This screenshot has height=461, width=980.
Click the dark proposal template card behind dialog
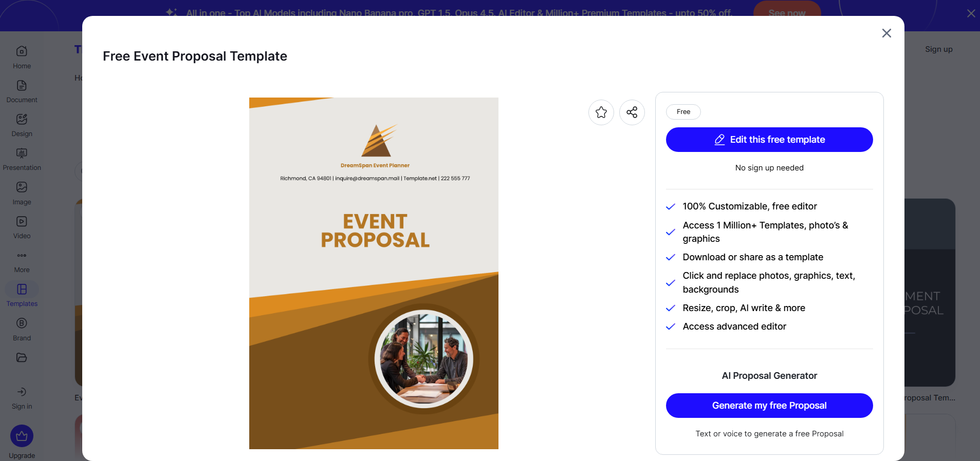(x=930, y=293)
